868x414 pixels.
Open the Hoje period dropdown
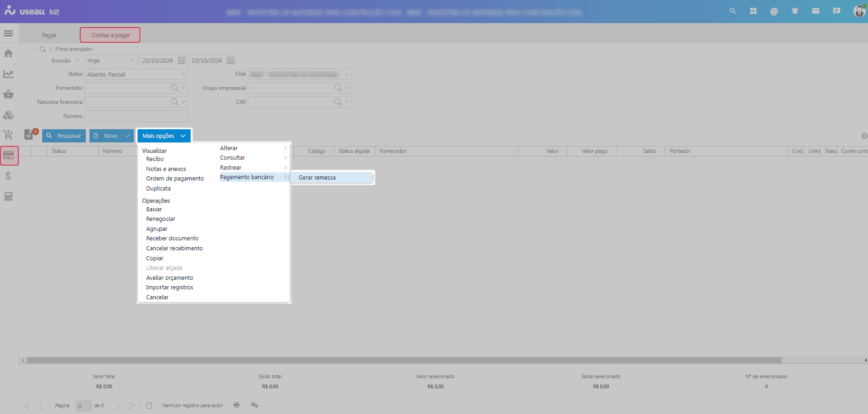[132, 60]
